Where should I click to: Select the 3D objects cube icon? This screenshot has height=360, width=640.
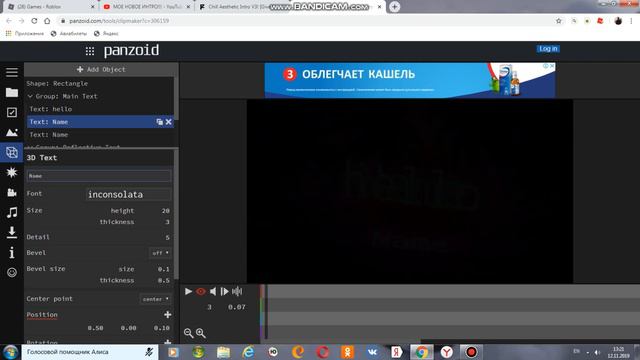click(12, 152)
